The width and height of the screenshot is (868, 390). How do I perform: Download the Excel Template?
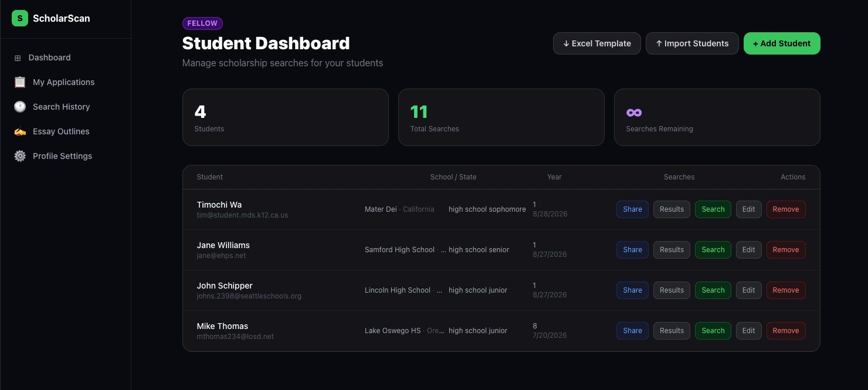click(x=597, y=43)
